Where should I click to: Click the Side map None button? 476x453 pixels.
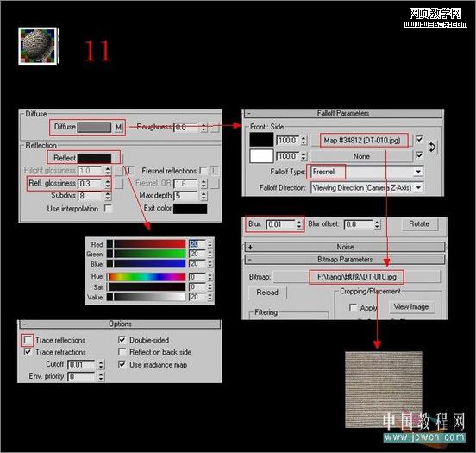[x=362, y=156]
